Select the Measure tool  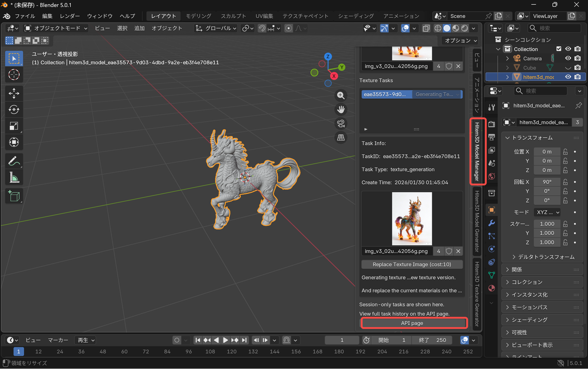(x=14, y=177)
